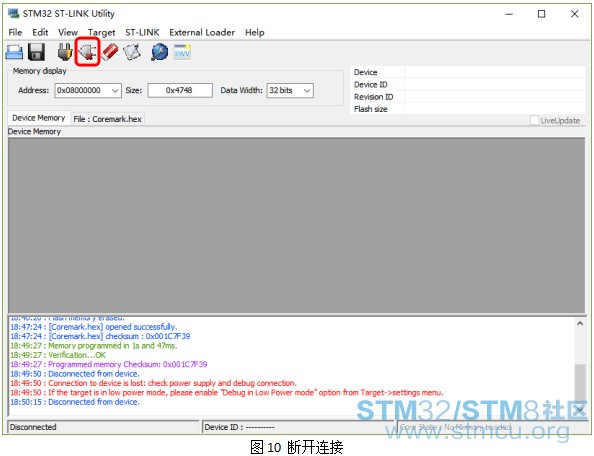Click the blue globe update icon
The width and height of the screenshot is (594, 456).
[159, 52]
